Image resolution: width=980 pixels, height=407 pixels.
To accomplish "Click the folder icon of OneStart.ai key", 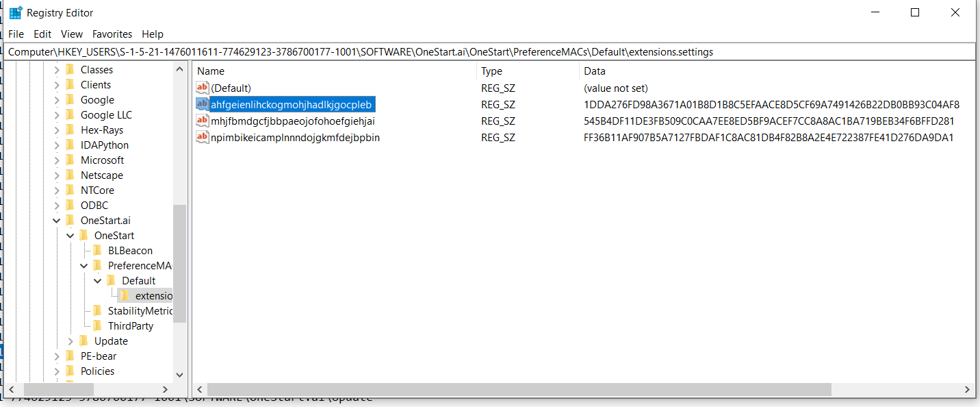I will point(70,220).
